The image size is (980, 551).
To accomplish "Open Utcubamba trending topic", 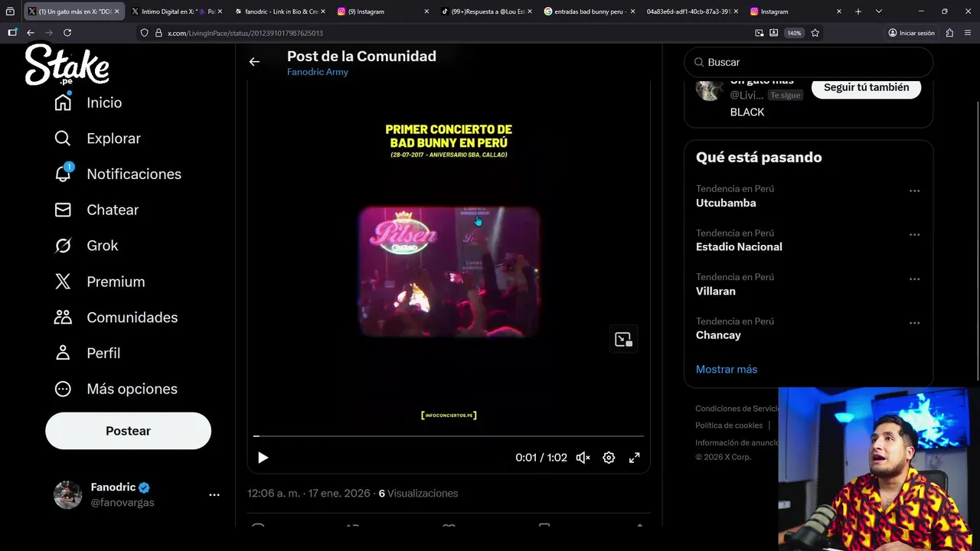I will (x=726, y=203).
